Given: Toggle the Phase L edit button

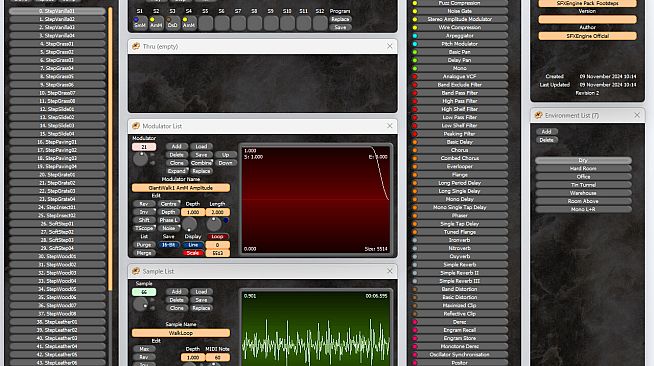Looking at the screenshot, I should click(x=169, y=220).
